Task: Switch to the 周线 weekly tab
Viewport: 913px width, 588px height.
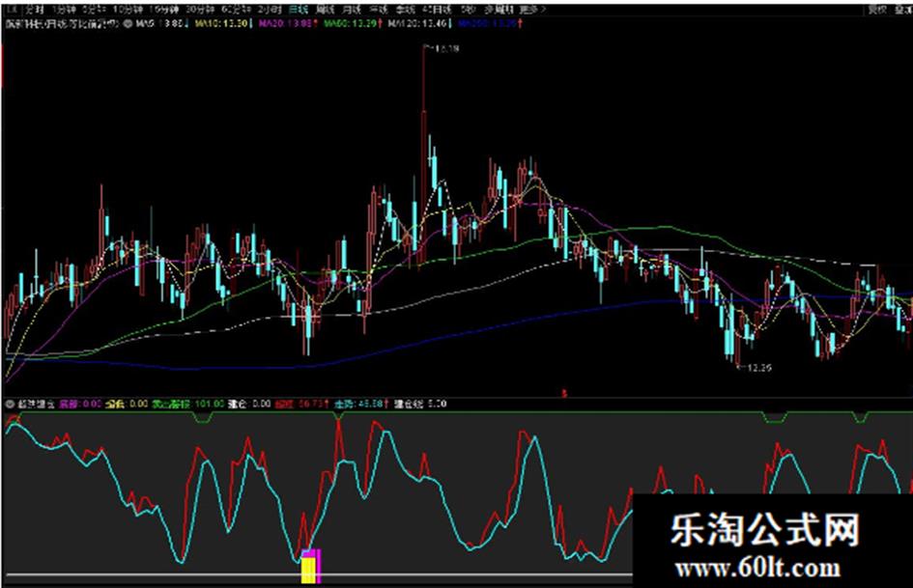Action: (325, 10)
